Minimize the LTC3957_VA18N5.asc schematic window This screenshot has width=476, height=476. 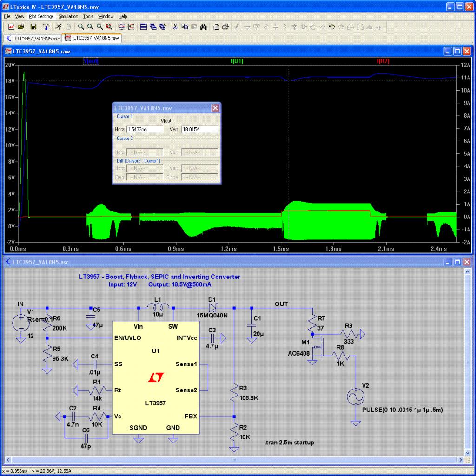(x=448, y=262)
